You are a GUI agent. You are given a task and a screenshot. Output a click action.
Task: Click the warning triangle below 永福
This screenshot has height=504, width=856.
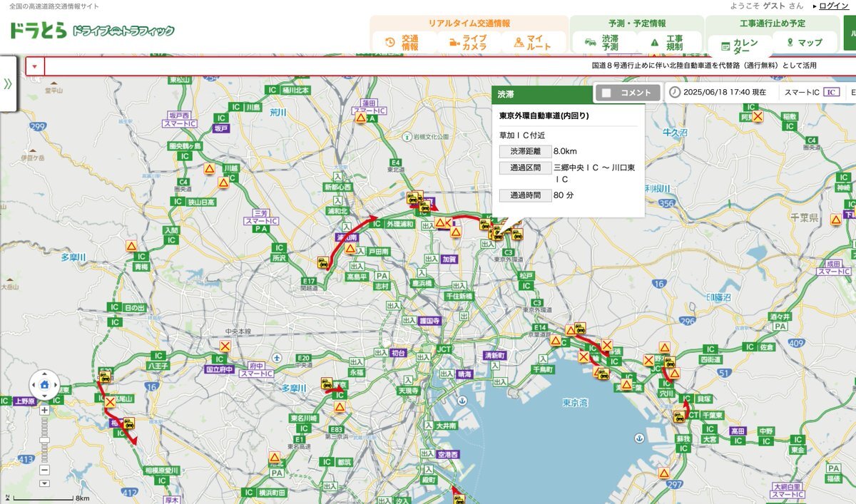point(340,407)
